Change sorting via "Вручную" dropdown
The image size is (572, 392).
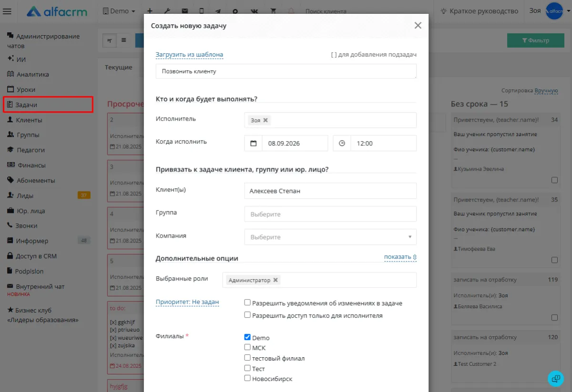coord(546,90)
